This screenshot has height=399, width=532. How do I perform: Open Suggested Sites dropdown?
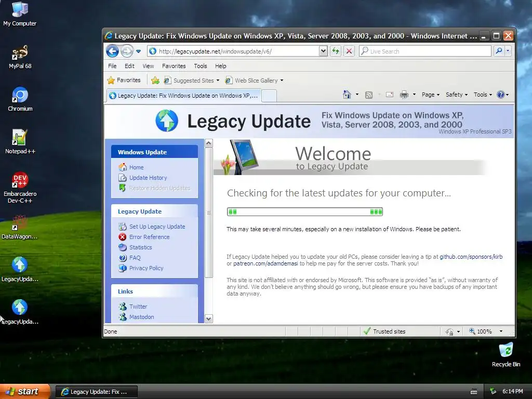click(192, 81)
